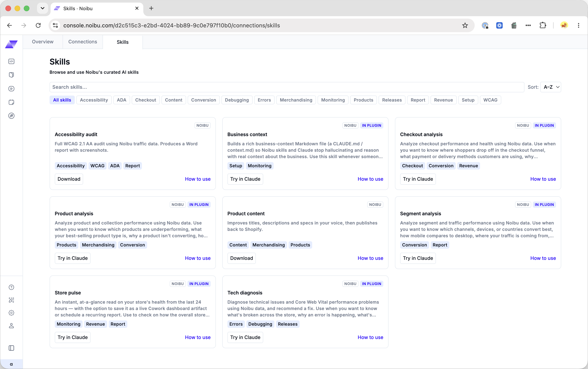Open the trash bin extension icon
The image size is (588, 369).
514,25
